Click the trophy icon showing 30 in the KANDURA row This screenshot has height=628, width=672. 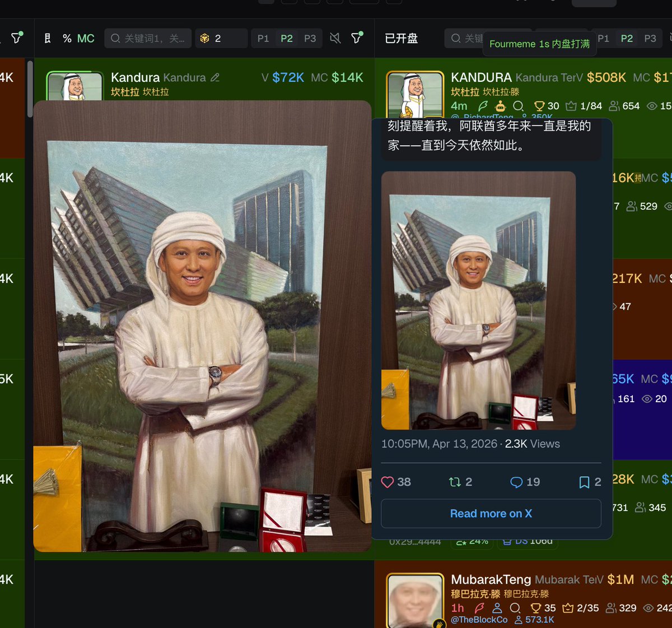click(540, 106)
